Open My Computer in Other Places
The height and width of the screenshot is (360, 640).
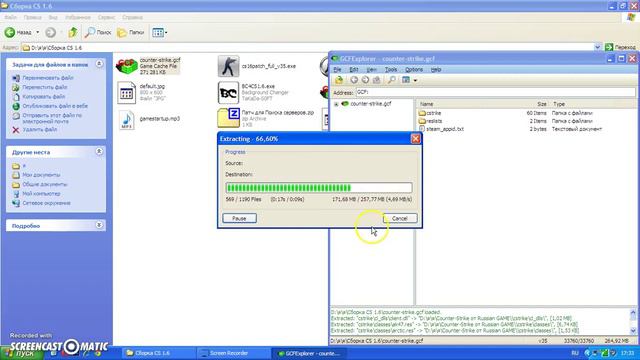click(x=41, y=193)
